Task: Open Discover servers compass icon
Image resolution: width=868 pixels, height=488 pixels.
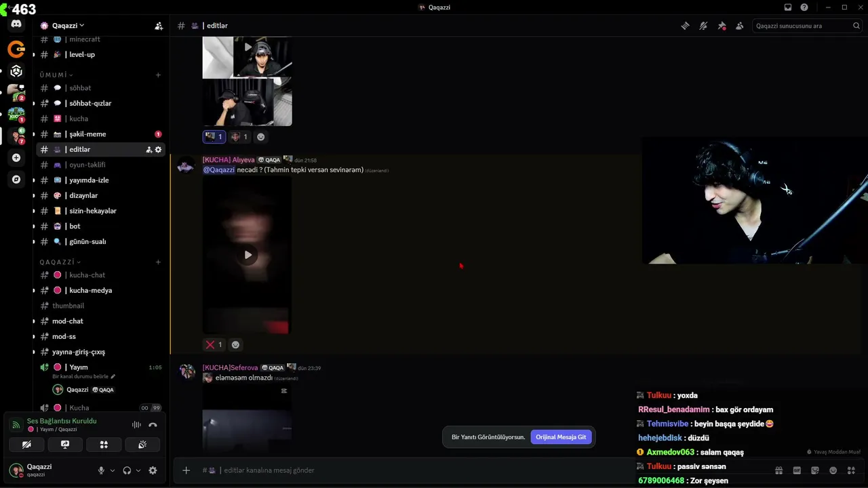Action: click(16, 180)
